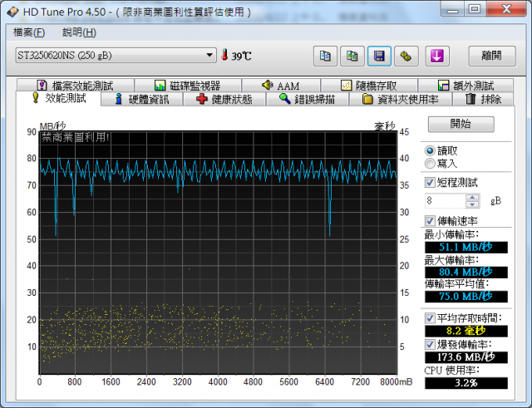Click the 173.6 MB/秒 burst rate value
Screen dimensions: 532x408
pos(465,357)
